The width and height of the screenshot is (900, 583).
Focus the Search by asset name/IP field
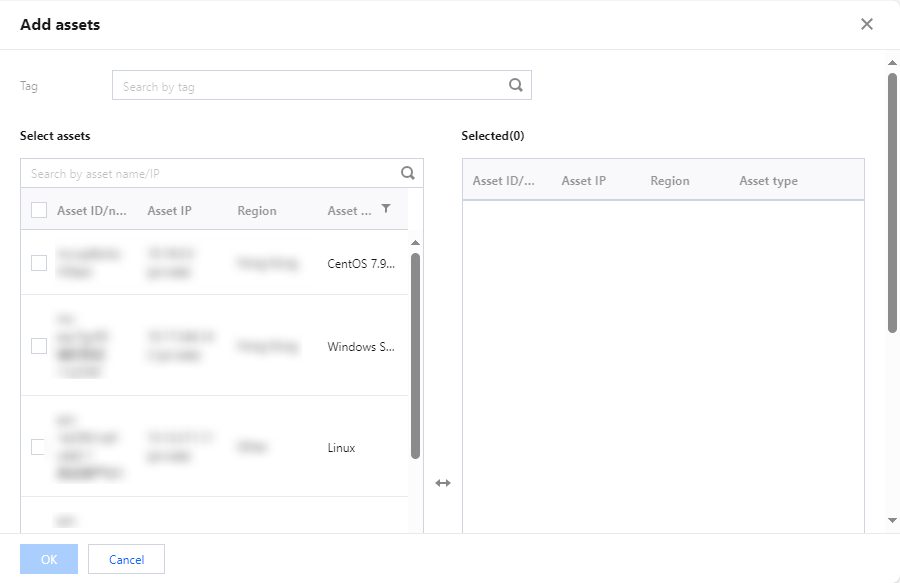point(210,173)
